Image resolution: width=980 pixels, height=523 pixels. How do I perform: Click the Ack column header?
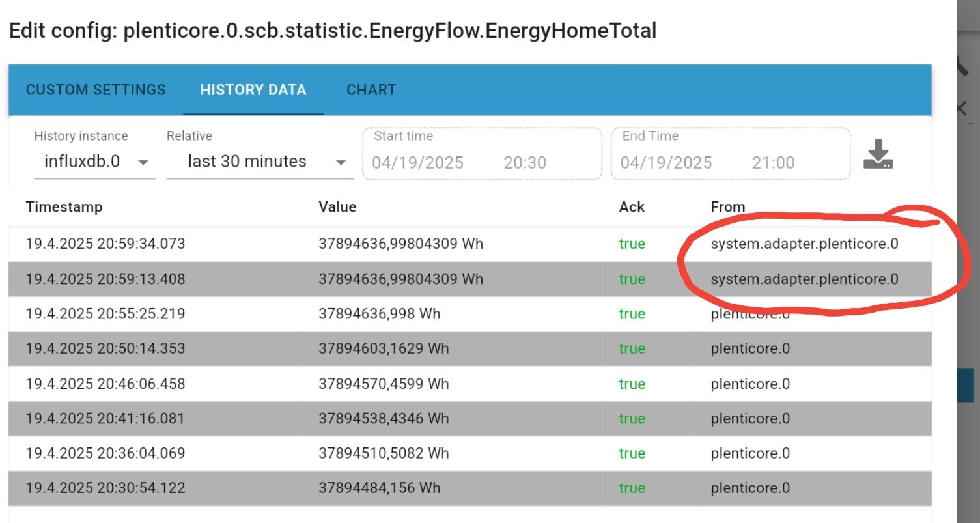(632, 207)
